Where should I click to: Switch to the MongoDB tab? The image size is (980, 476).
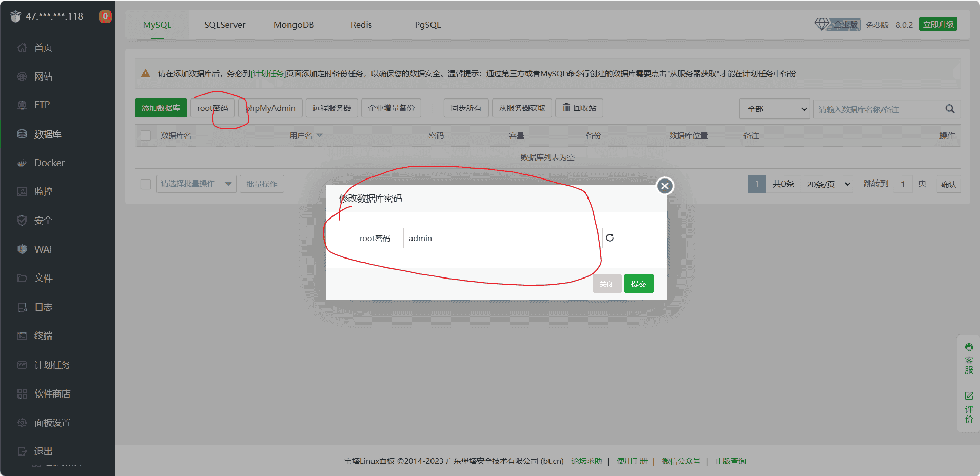click(293, 24)
